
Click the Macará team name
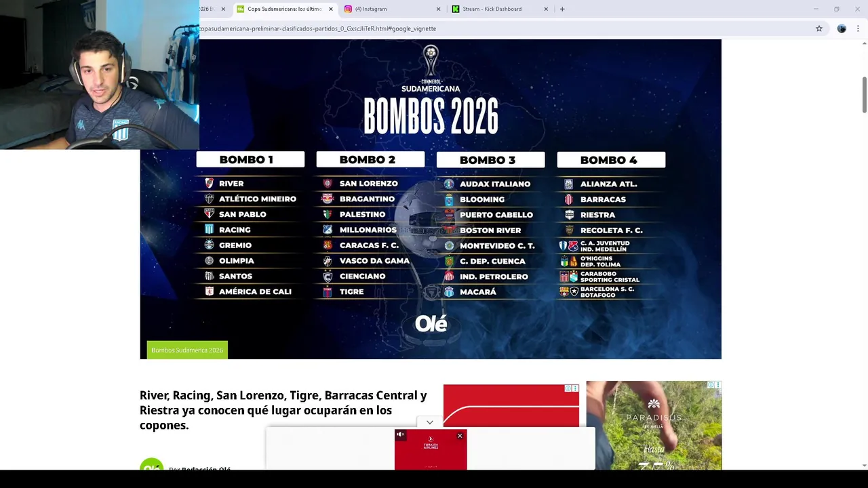(x=478, y=292)
